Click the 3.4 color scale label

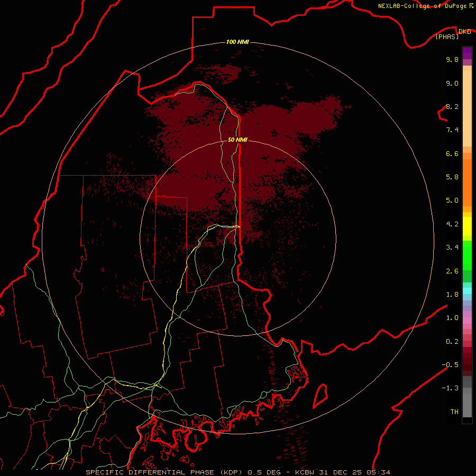click(452, 248)
